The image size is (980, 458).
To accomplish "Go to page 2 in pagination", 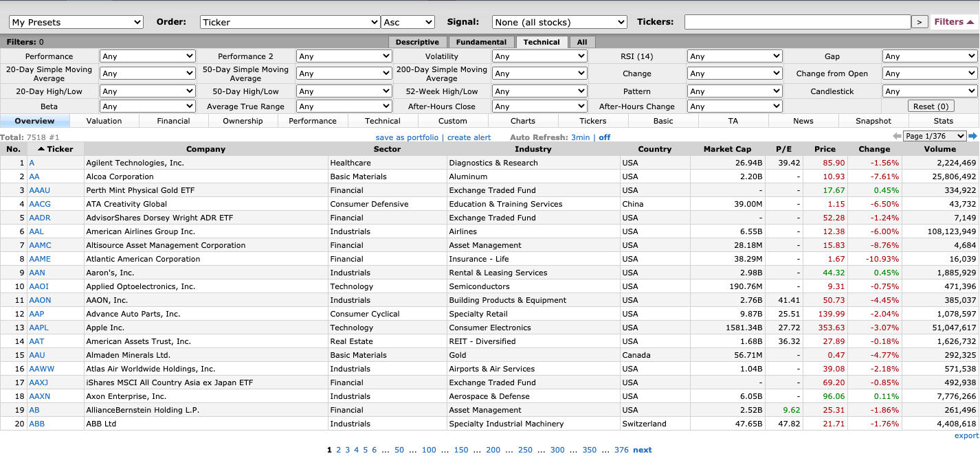I will tap(338, 450).
